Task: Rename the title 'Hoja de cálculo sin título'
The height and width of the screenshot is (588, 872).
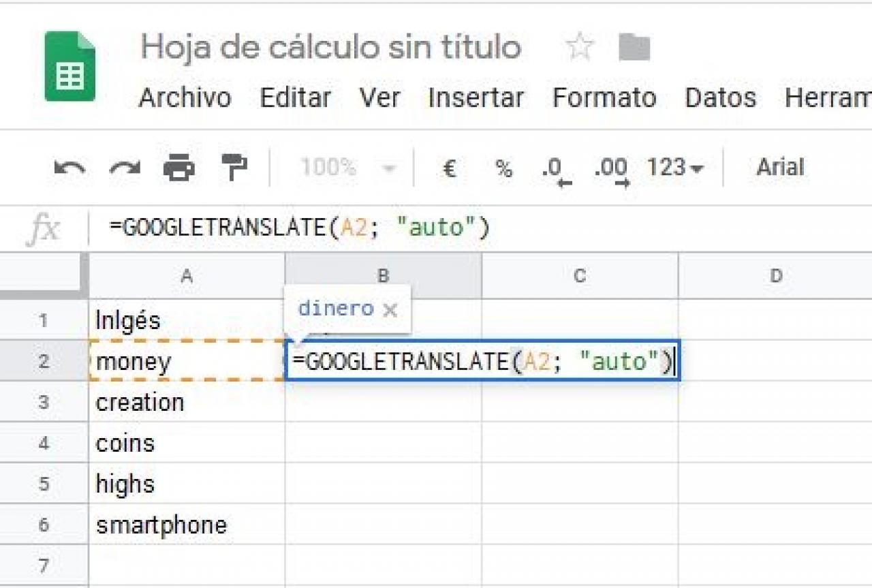Action: click(x=330, y=48)
